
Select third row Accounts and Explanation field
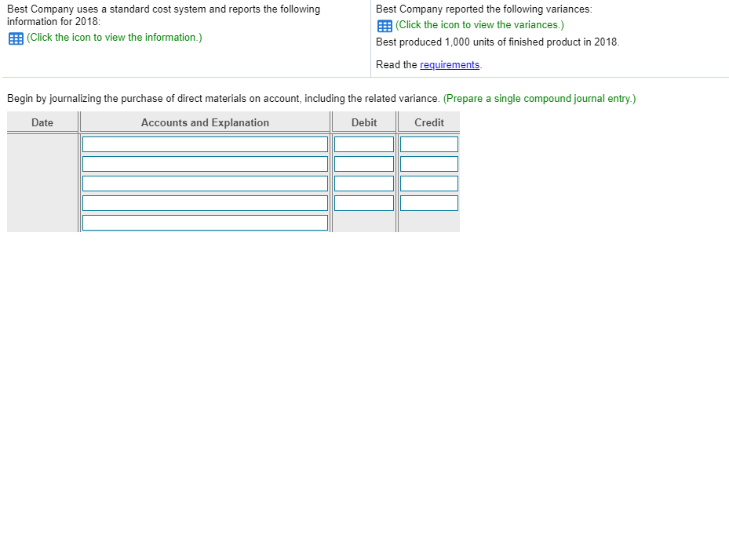(205, 183)
